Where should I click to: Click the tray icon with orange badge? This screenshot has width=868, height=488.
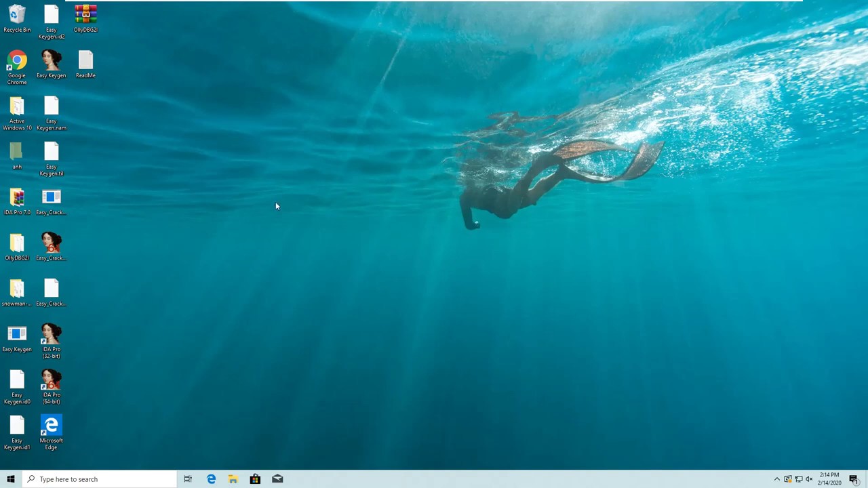(x=788, y=479)
